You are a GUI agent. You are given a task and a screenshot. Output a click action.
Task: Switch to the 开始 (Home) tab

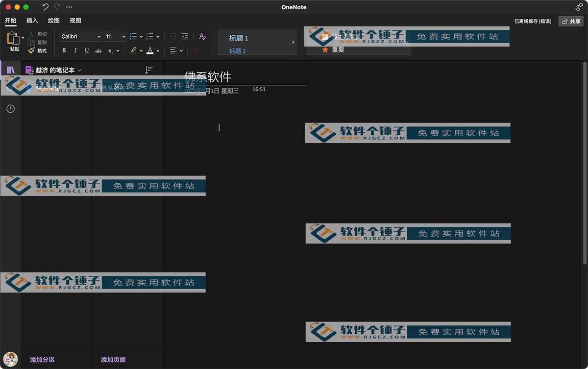point(10,21)
